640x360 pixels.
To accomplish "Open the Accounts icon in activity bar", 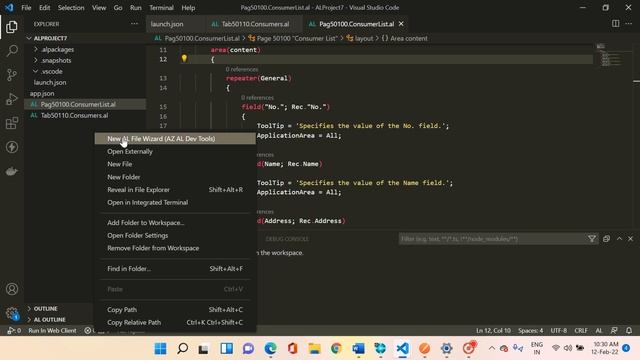I will click(12, 289).
